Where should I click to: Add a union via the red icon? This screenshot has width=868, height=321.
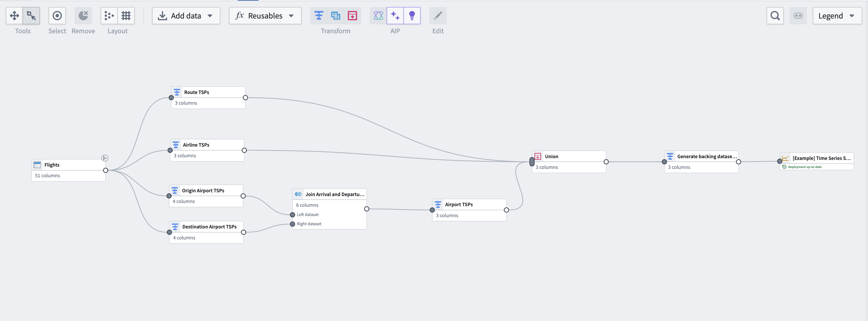[x=352, y=16]
